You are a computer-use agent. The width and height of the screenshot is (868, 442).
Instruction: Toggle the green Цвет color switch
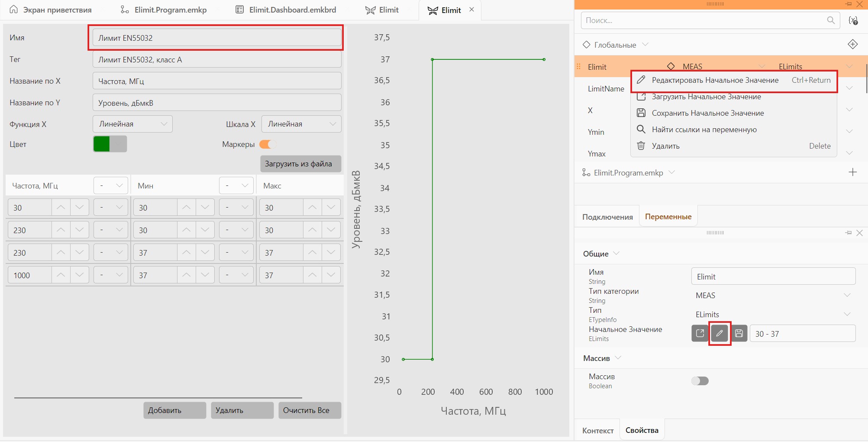click(110, 144)
